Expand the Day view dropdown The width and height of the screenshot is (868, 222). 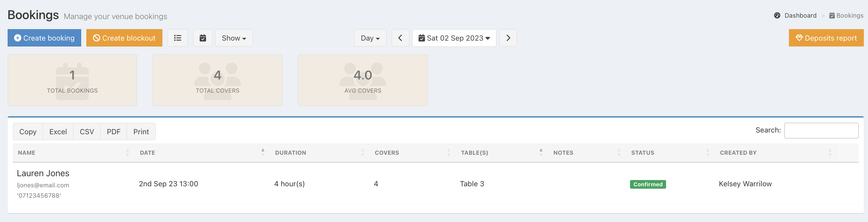coord(370,38)
